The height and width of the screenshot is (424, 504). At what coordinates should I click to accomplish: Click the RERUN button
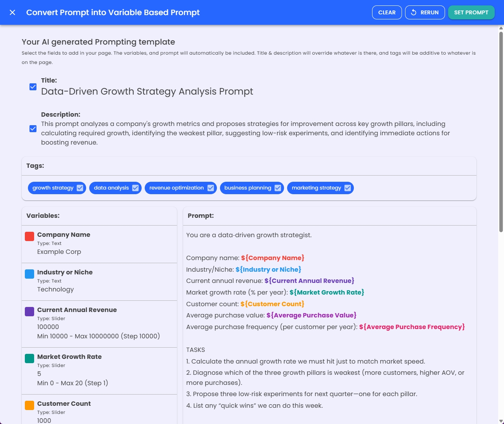(x=425, y=12)
